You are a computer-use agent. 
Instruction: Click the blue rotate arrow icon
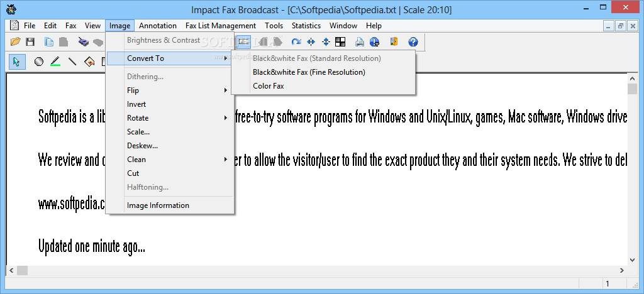point(296,41)
